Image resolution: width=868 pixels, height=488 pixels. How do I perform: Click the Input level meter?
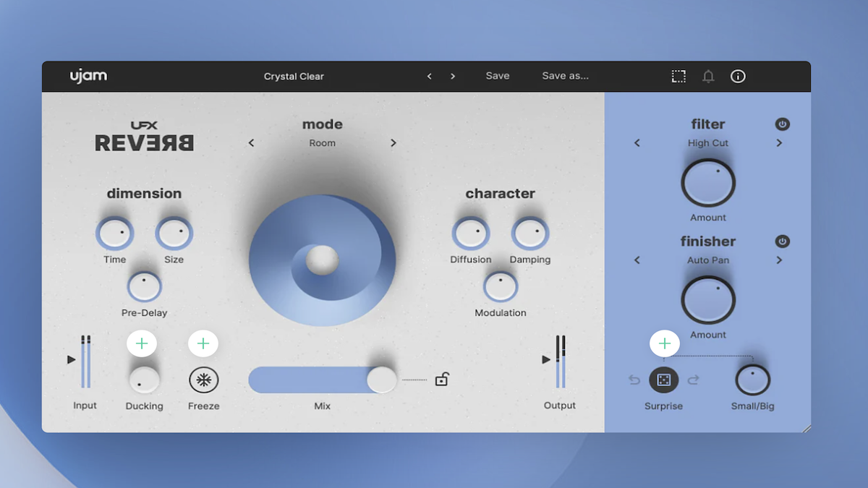(x=85, y=361)
